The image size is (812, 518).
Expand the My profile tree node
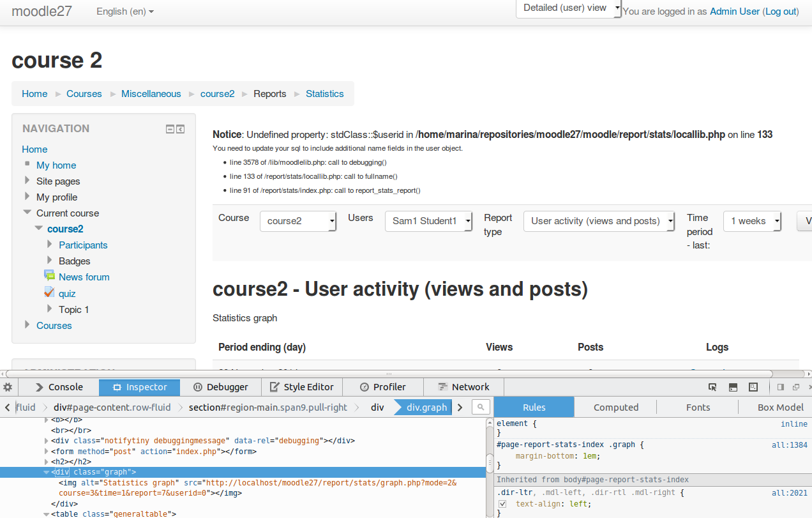[27, 197]
